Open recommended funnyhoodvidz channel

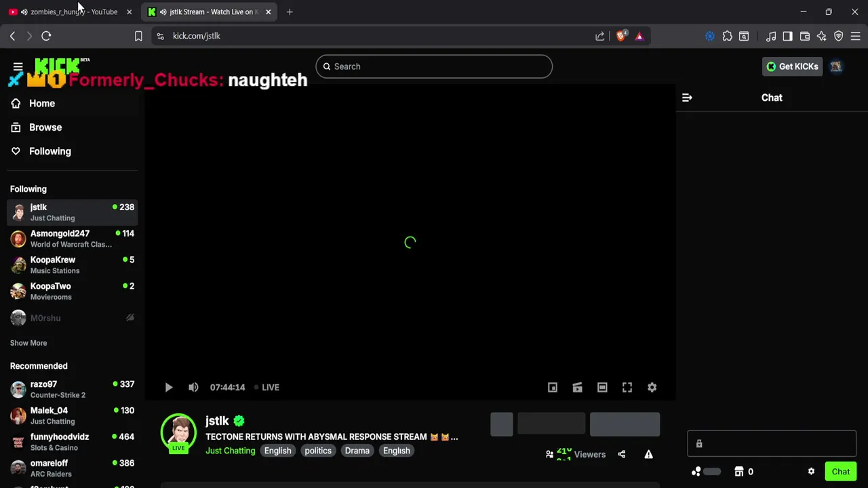(72, 442)
